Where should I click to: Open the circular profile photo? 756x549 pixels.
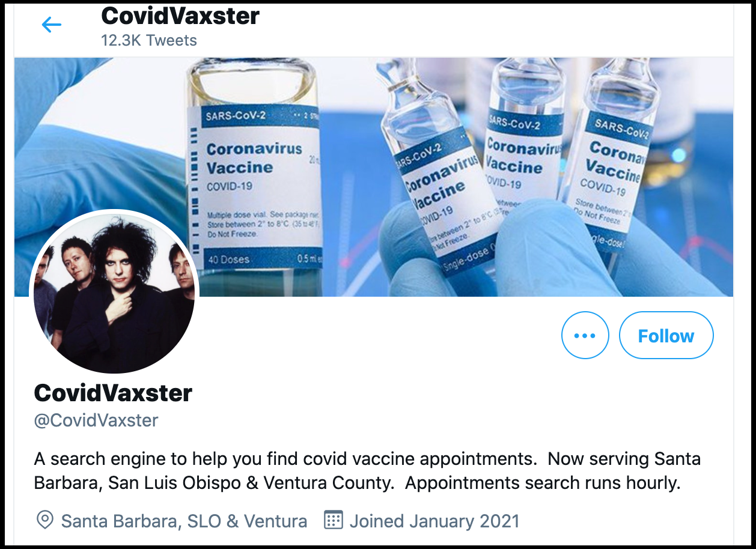click(114, 291)
